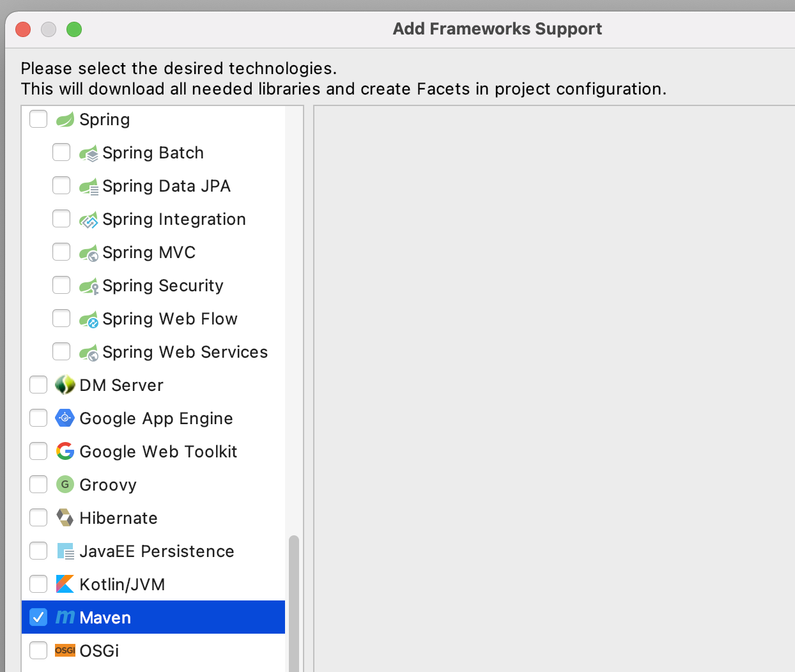Click the DM Server icon
This screenshot has width=795, height=672.
[x=65, y=385]
